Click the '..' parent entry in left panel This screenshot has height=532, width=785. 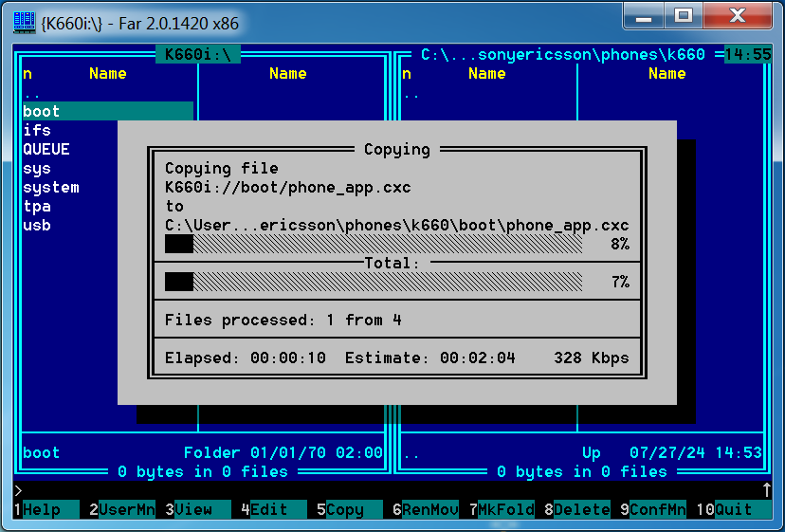point(32,94)
